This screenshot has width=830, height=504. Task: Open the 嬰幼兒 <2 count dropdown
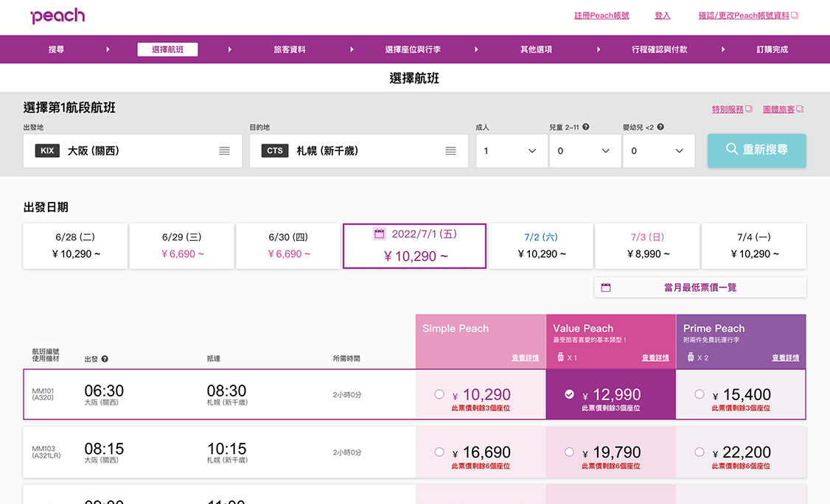658,151
